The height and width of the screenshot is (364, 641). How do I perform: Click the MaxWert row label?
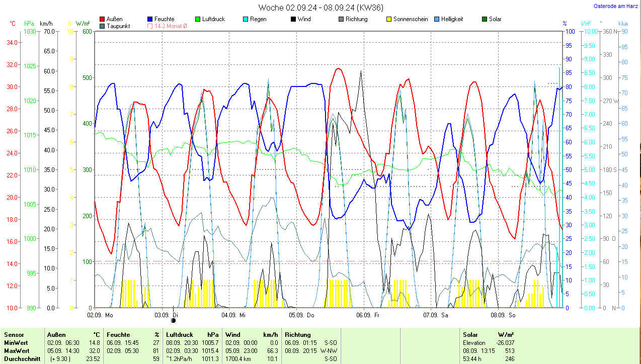click(x=17, y=350)
